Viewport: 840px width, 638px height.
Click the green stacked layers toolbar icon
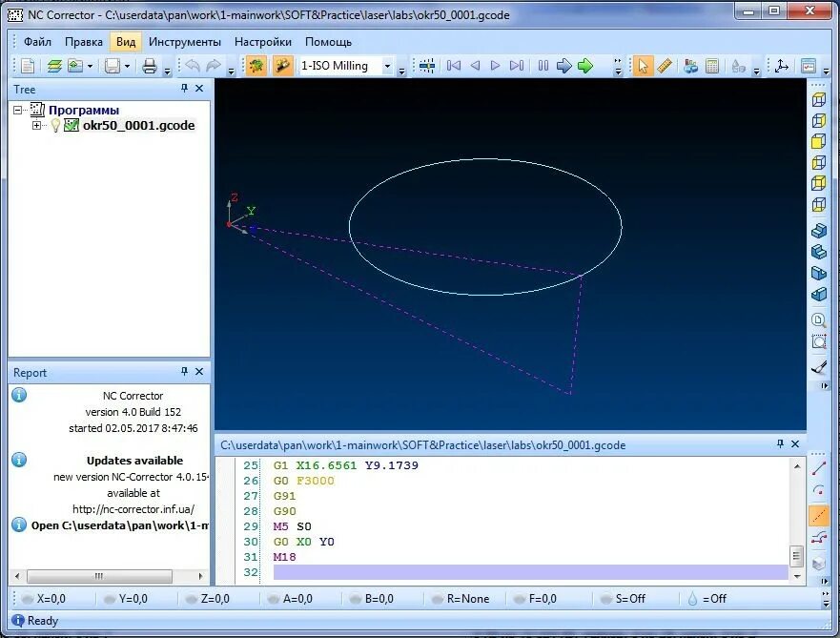(x=54, y=66)
